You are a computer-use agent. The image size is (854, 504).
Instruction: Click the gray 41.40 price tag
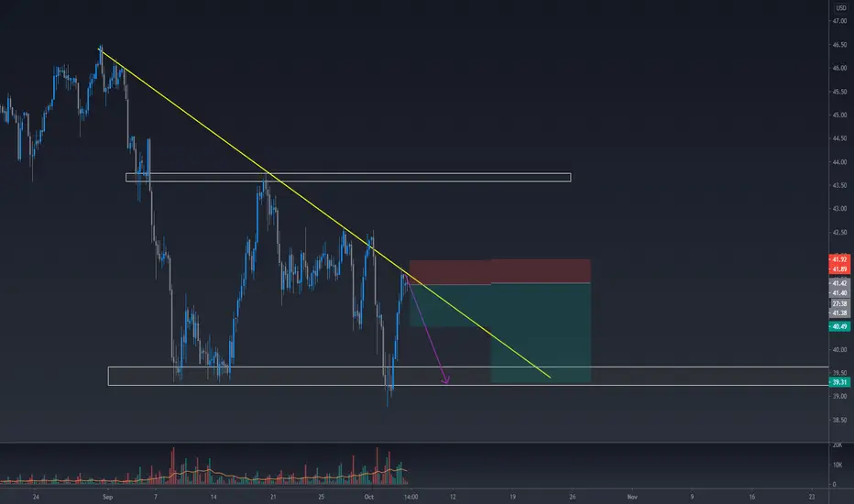pyautogui.click(x=839, y=293)
